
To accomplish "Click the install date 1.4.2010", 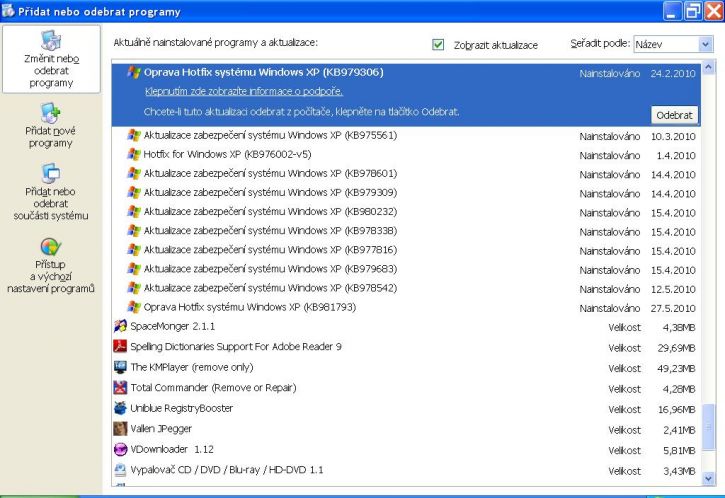I will 676,155.
